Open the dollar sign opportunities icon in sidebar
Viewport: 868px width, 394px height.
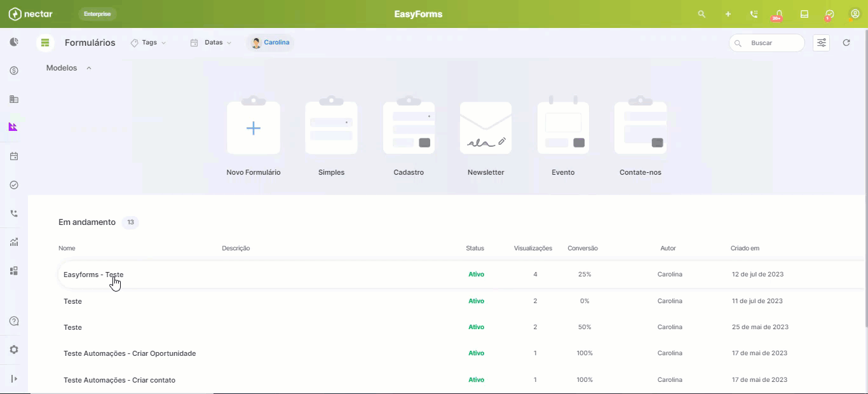pyautogui.click(x=14, y=71)
